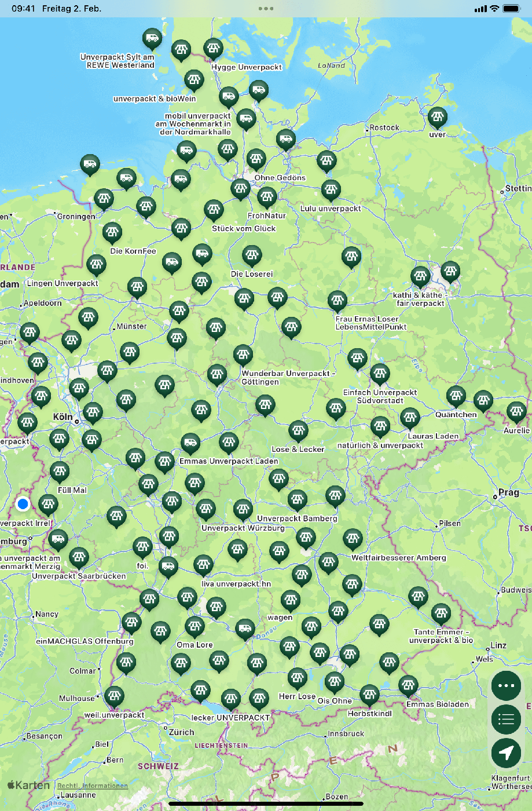Open Rechtl. Informationen legal link
This screenshot has height=811, width=532.
coord(93,786)
